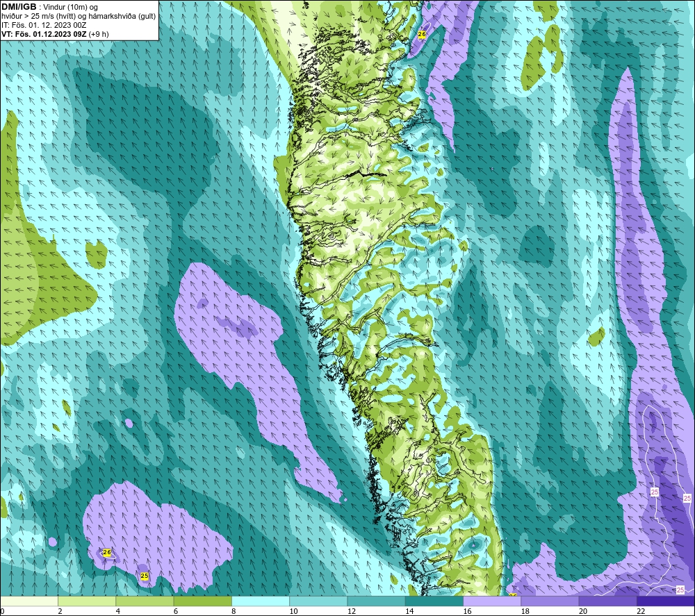Viewport: 695px width, 616px height.
Task: Click the '22' tick label on the scale
Action: (x=641, y=611)
